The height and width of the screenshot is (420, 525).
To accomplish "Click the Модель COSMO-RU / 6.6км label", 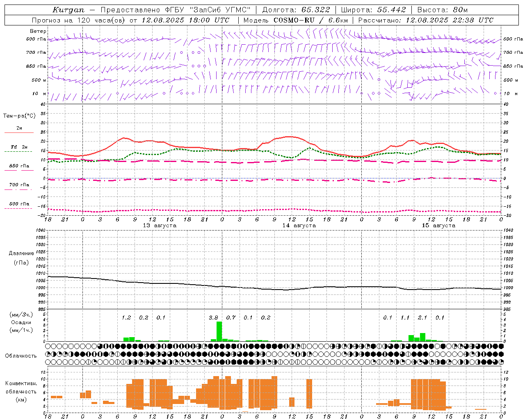I will pyautogui.click(x=296, y=20).
